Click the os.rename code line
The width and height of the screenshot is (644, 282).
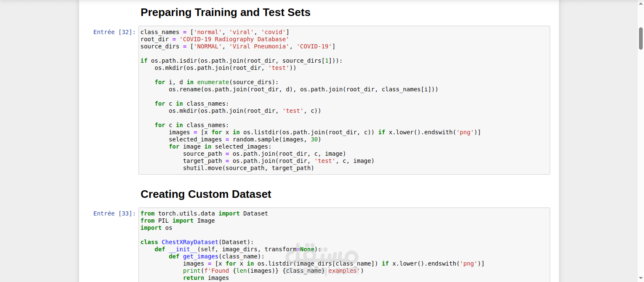click(303, 89)
